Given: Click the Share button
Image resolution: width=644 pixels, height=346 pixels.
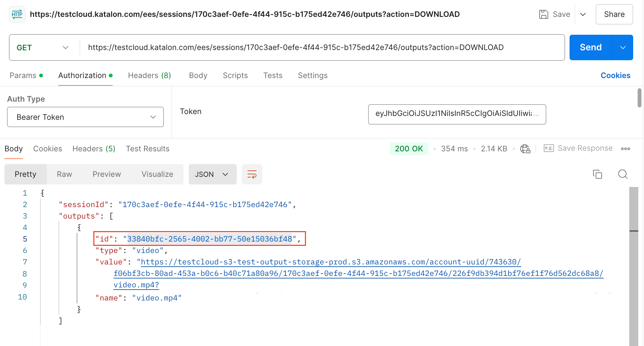Looking at the screenshot, I should pyautogui.click(x=614, y=14).
